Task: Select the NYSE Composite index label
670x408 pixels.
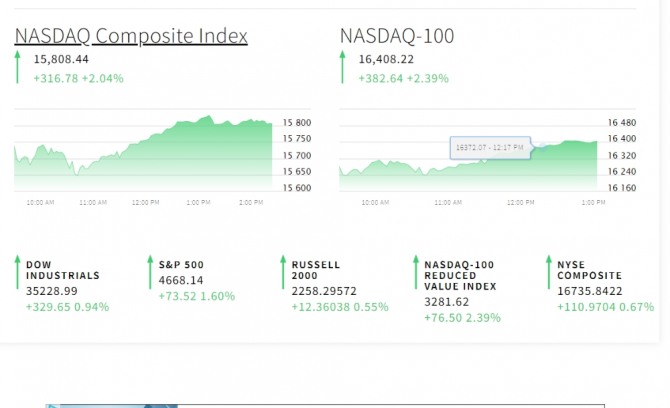Action: point(589,270)
